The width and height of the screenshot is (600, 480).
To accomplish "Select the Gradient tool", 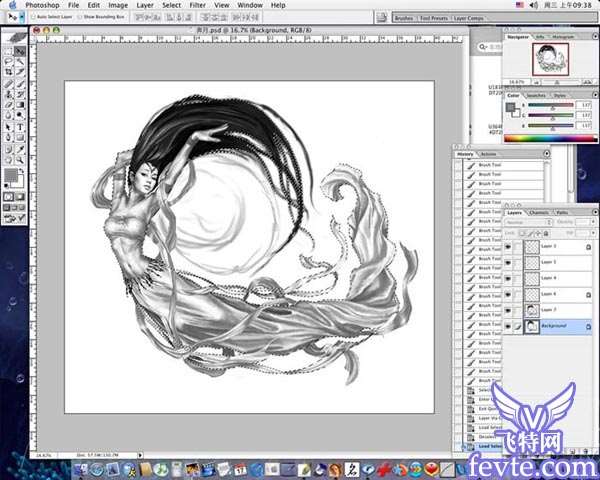I will pyautogui.click(x=20, y=105).
